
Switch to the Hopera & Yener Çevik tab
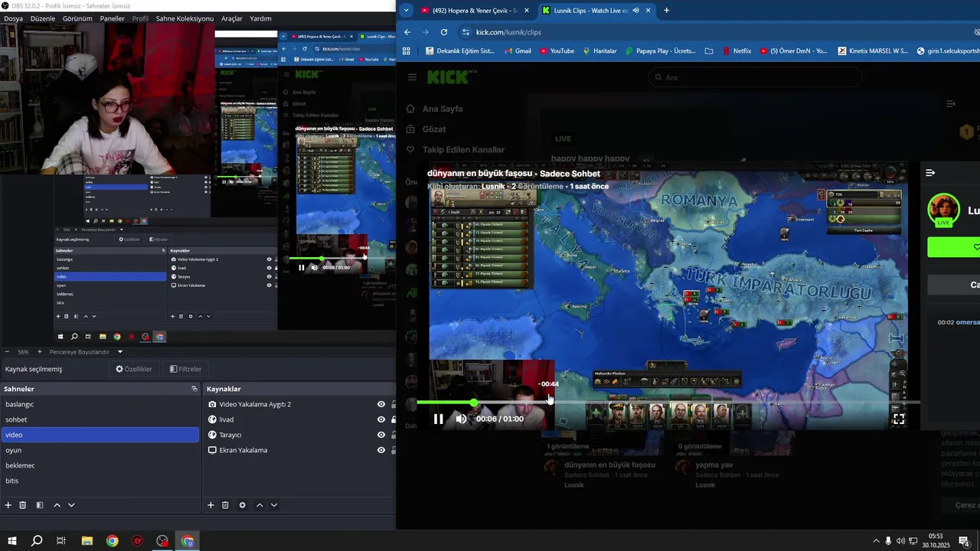pyautogui.click(x=475, y=11)
